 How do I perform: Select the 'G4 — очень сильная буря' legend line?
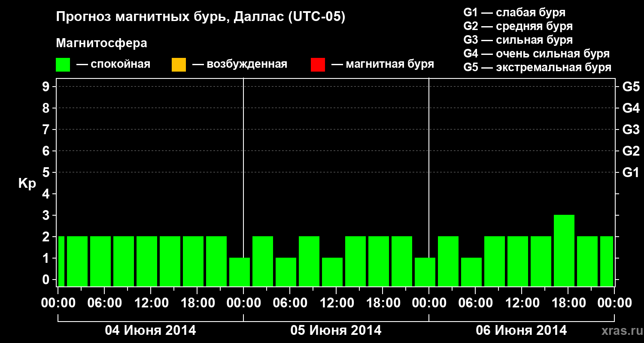coord(537,54)
